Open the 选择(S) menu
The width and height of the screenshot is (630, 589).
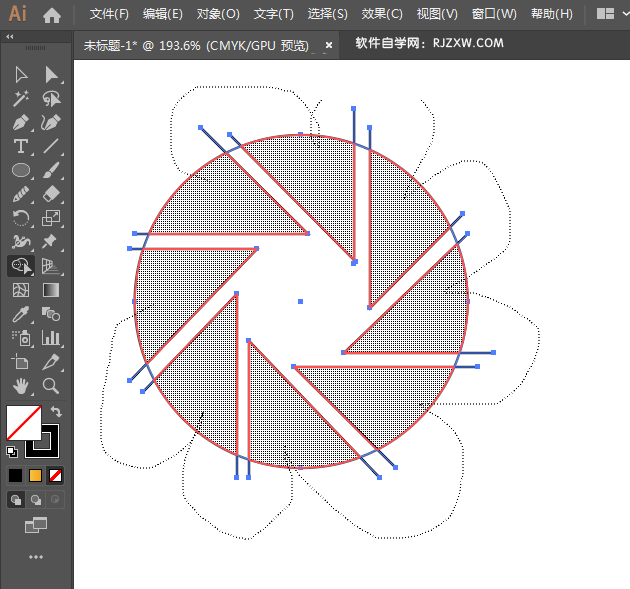[327, 14]
